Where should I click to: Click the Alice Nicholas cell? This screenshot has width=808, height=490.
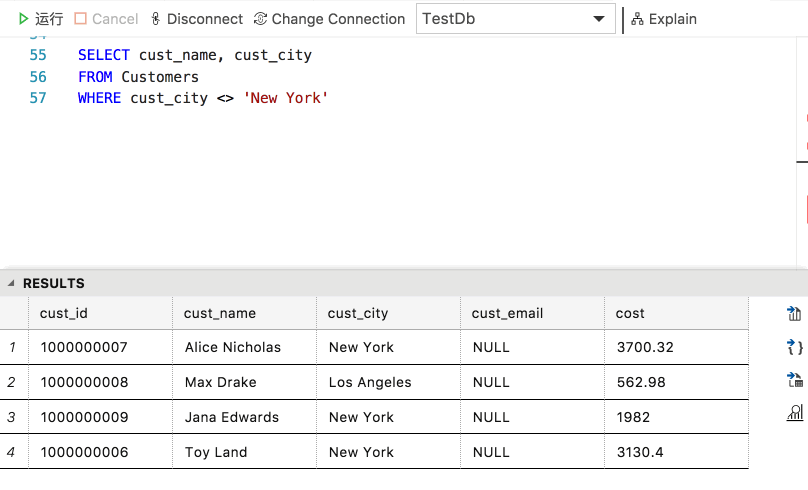[244, 347]
